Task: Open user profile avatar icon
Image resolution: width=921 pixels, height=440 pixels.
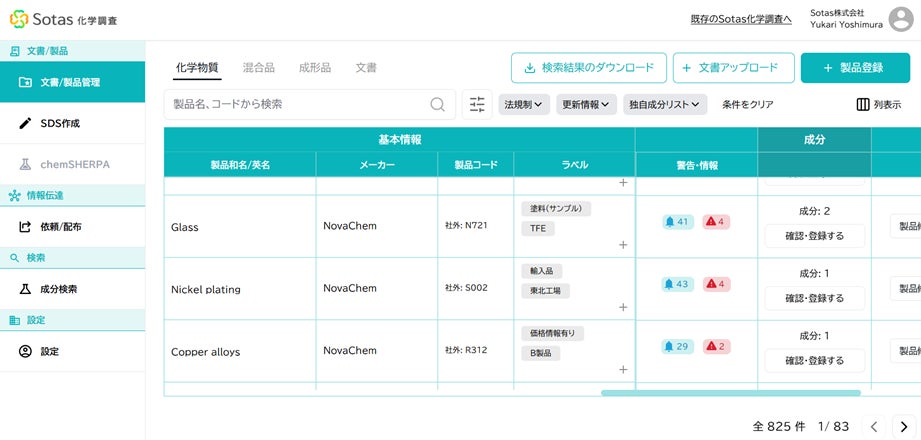Action: point(900,19)
